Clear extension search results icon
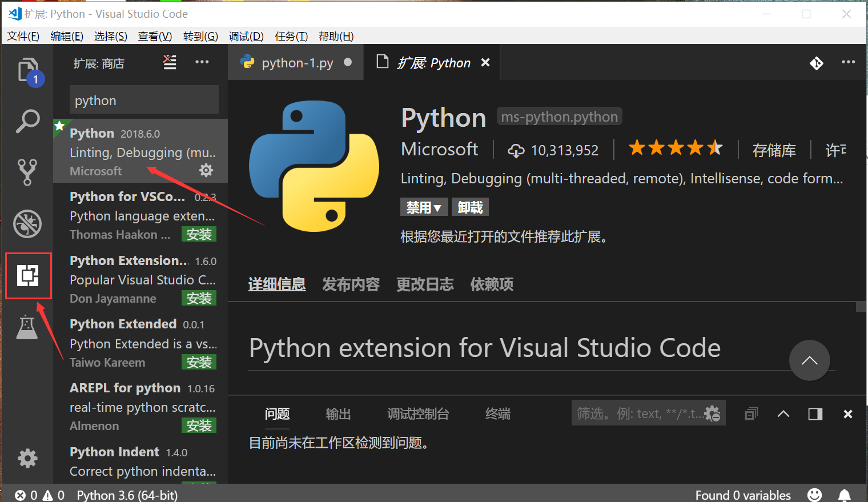 click(170, 62)
